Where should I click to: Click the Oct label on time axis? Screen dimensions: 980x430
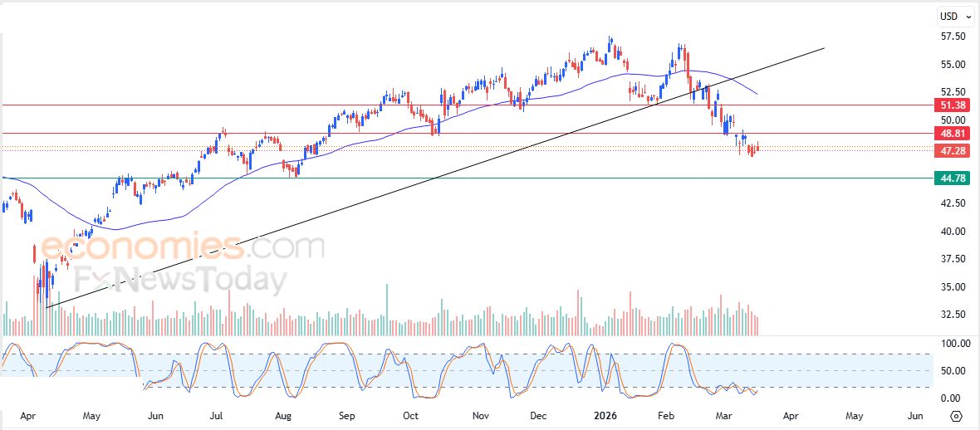point(410,415)
